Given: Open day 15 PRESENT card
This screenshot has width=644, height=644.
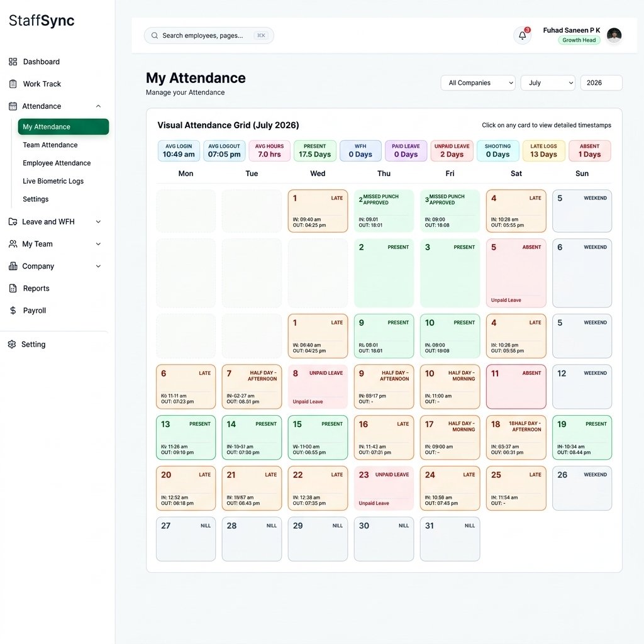Looking at the screenshot, I should (x=318, y=438).
